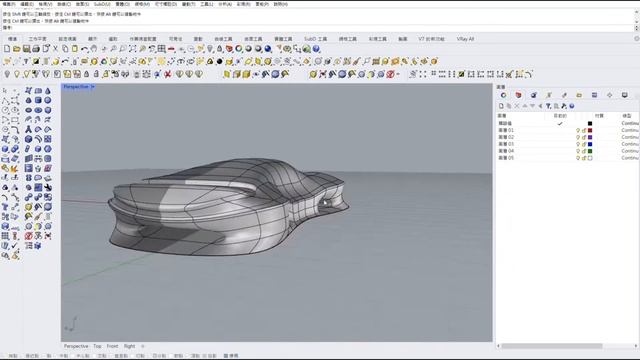Change the black color swatch of default layer
The image size is (640, 360).
(x=590, y=123)
